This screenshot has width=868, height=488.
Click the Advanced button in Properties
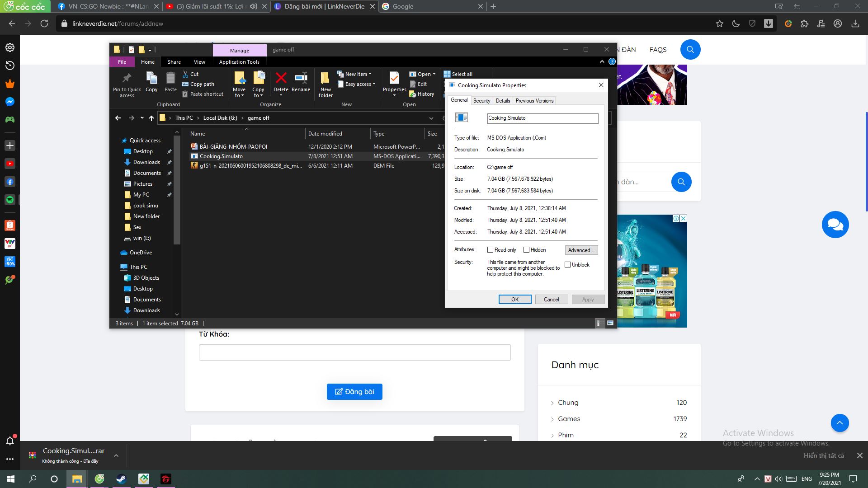pyautogui.click(x=581, y=250)
